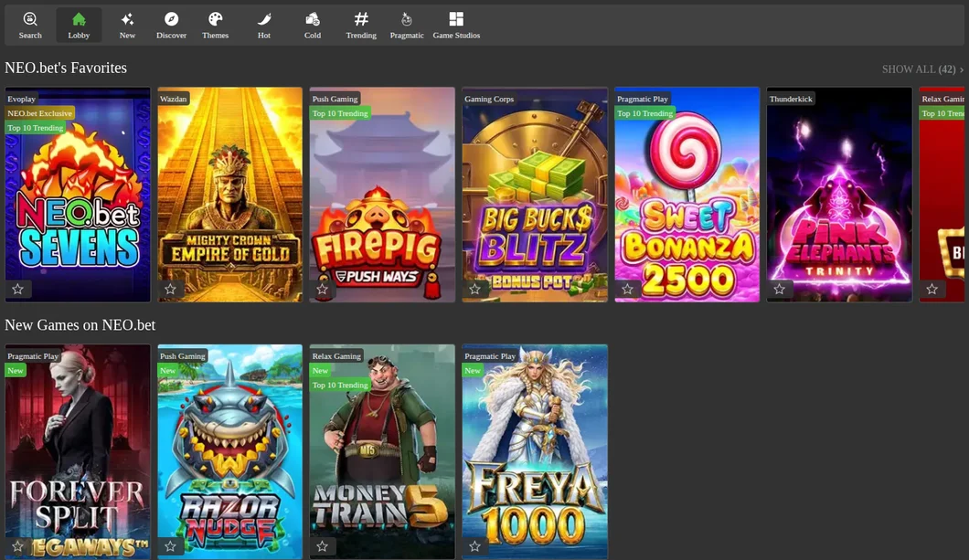The height and width of the screenshot is (560, 969).
Task: Favorite Sweet Bonanza 2500 with star
Action: click(627, 289)
